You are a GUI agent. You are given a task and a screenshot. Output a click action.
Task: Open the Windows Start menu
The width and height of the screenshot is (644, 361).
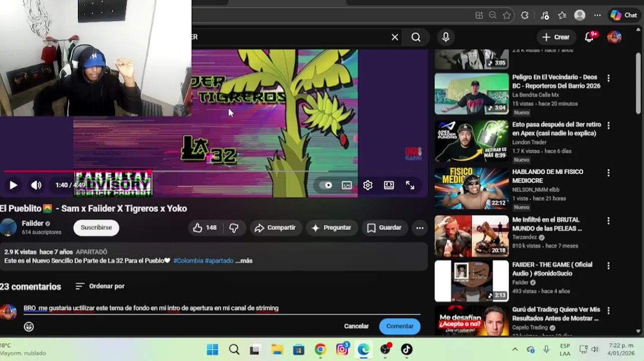(x=213, y=349)
